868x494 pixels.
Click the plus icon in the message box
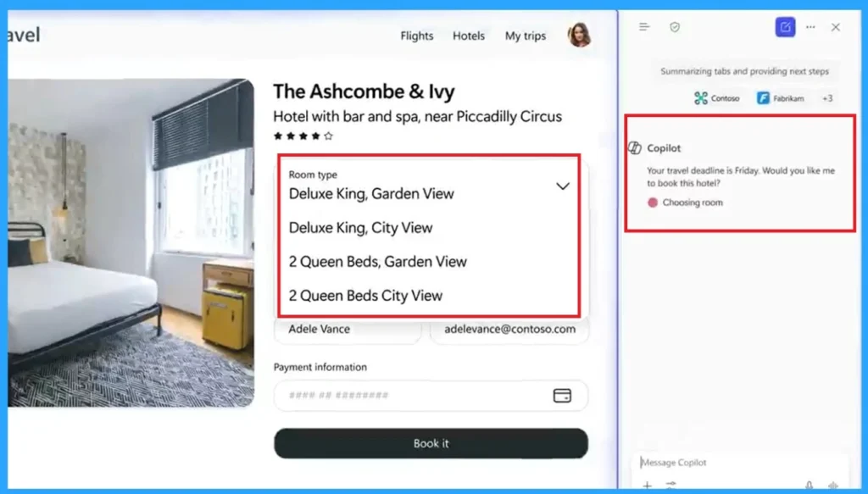(647, 484)
